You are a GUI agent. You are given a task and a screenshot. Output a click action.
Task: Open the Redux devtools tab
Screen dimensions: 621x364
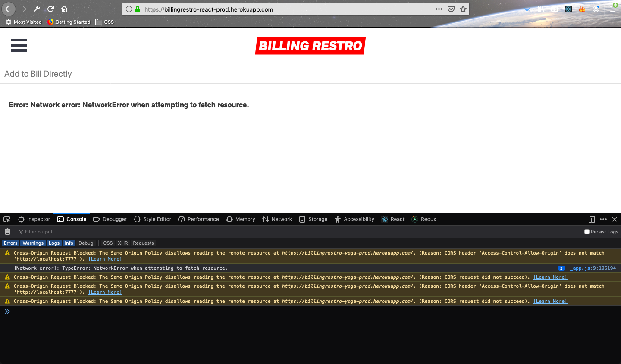[424, 219]
